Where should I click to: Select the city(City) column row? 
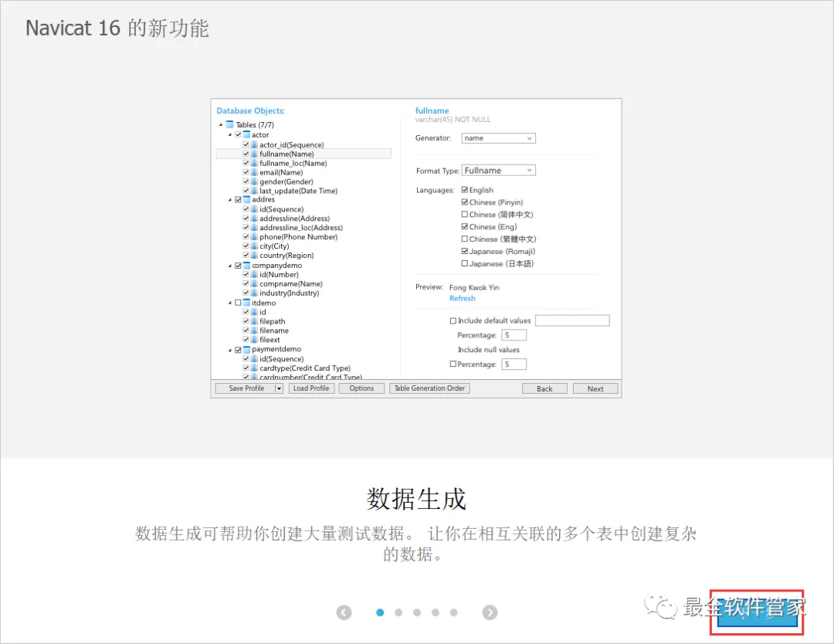274,246
